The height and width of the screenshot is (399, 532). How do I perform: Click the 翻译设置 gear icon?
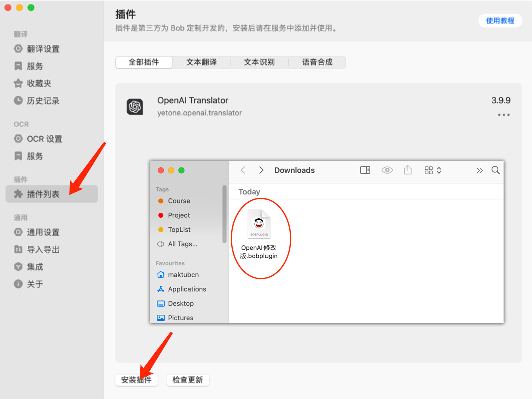tap(18, 49)
